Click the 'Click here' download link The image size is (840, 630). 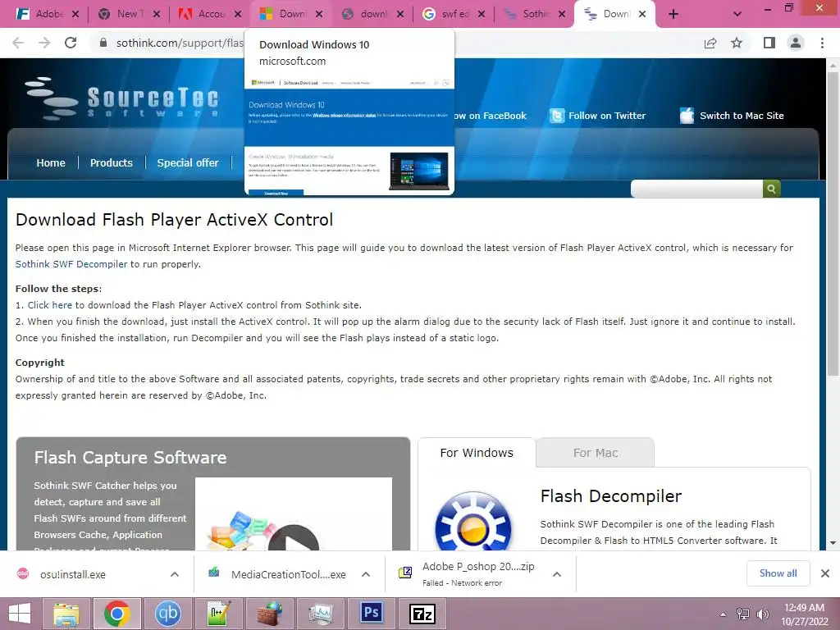[50, 305]
